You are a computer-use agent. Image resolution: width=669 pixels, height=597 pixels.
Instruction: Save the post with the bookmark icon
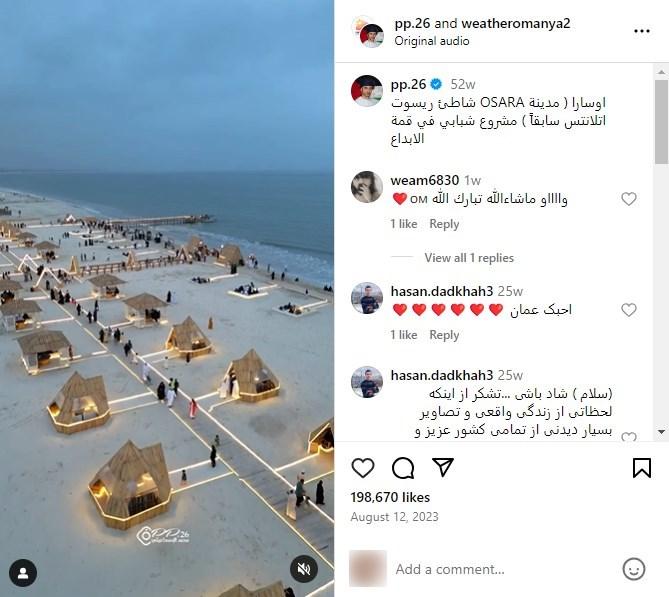pos(642,468)
